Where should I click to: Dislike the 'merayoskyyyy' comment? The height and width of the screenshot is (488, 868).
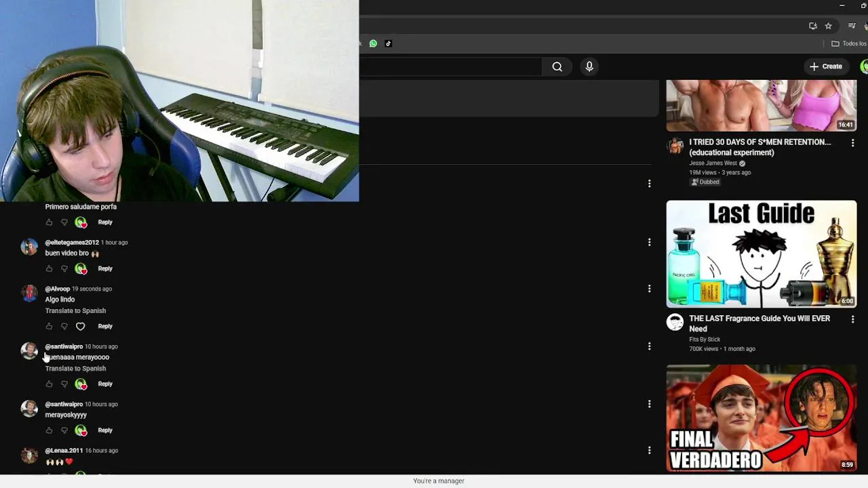pos(64,430)
